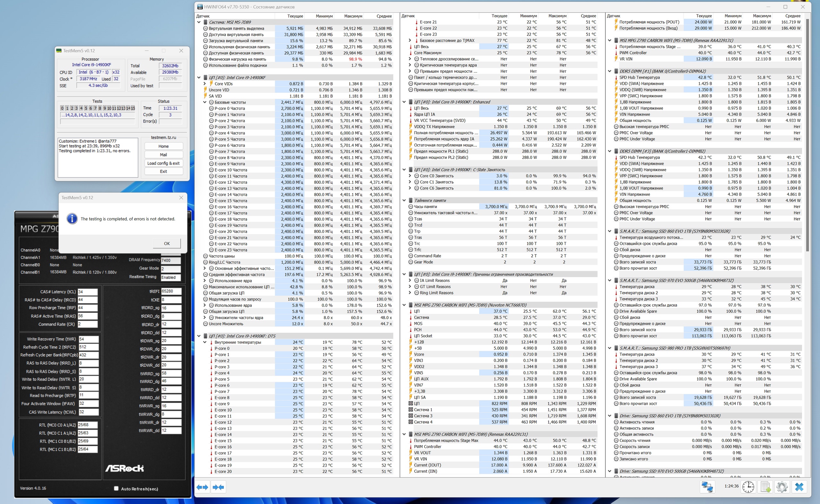This screenshot has width=820, height=504.
Task: Click lightning icon next to Core VIDs
Action: [211, 84]
